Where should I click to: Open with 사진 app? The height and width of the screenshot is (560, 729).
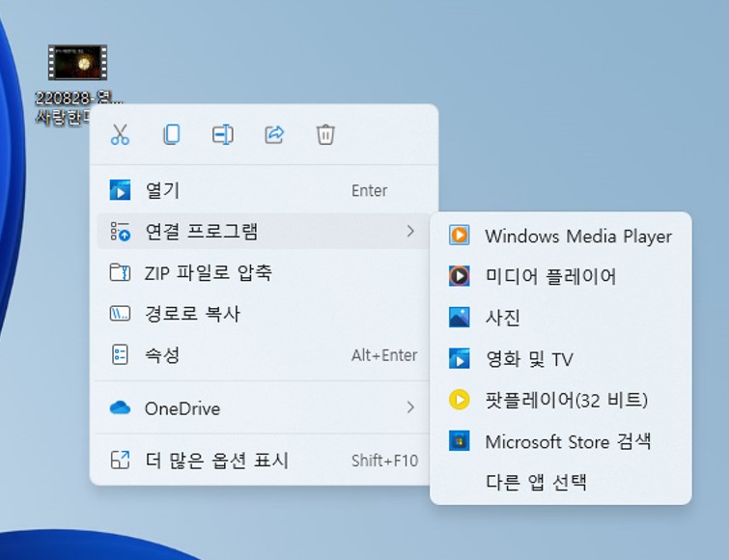click(x=561, y=318)
